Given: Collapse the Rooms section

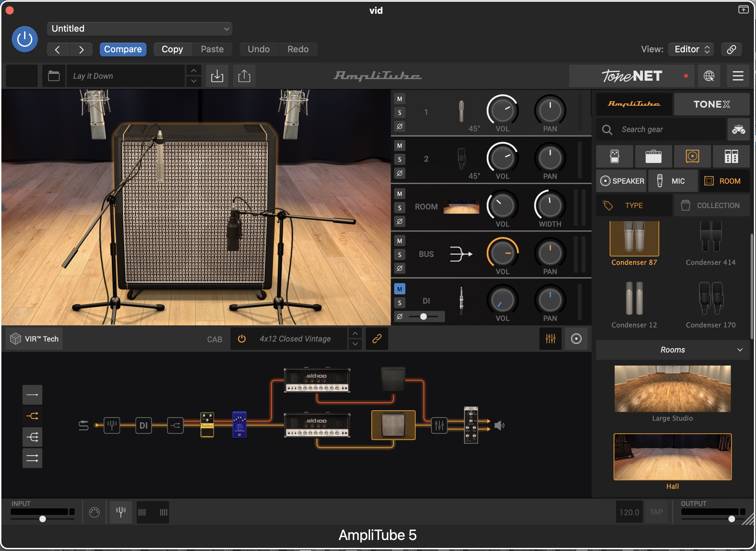Looking at the screenshot, I should pyautogui.click(x=740, y=350).
